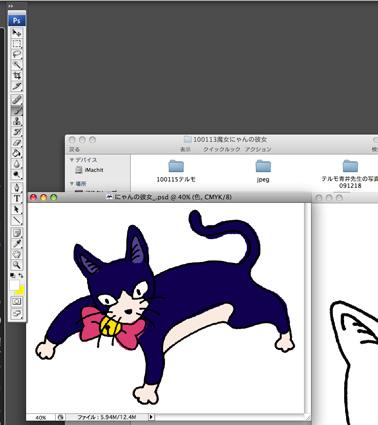This screenshot has height=425, width=378.
Task: Change the screen mode
Action: click(16, 314)
